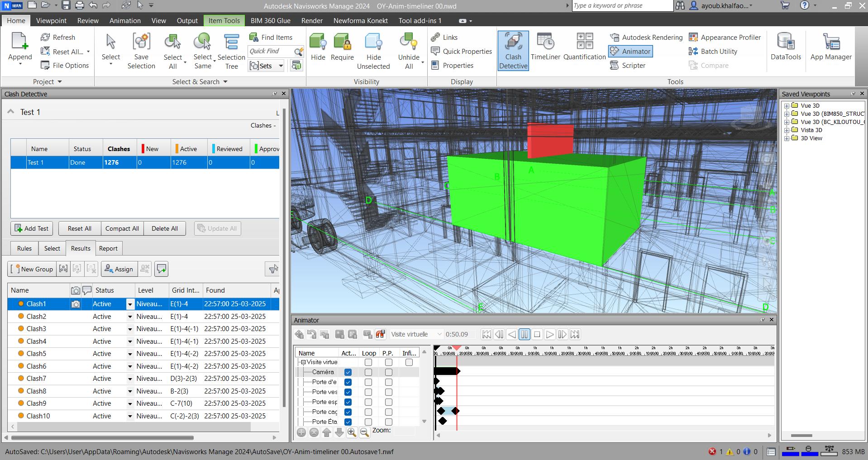
Task: Open the Appearance Profiler
Action: pos(725,37)
